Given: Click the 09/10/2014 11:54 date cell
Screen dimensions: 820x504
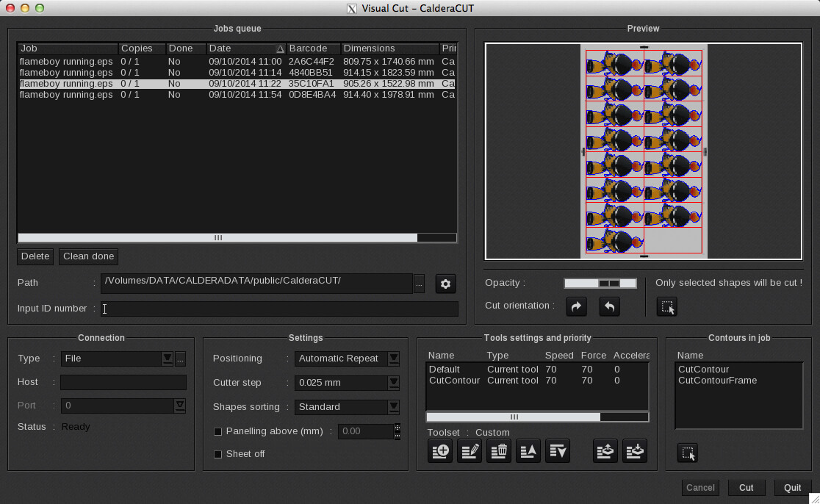Looking at the screenshot, I should 245,95.
